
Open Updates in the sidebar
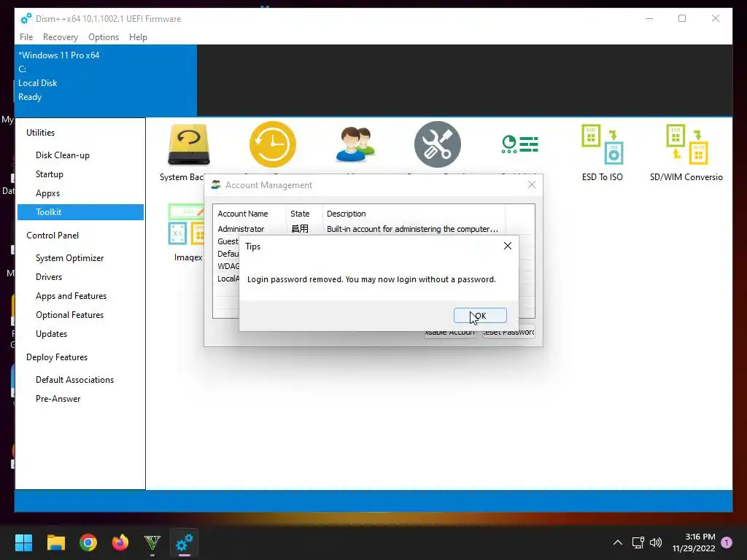click(80, 334)
